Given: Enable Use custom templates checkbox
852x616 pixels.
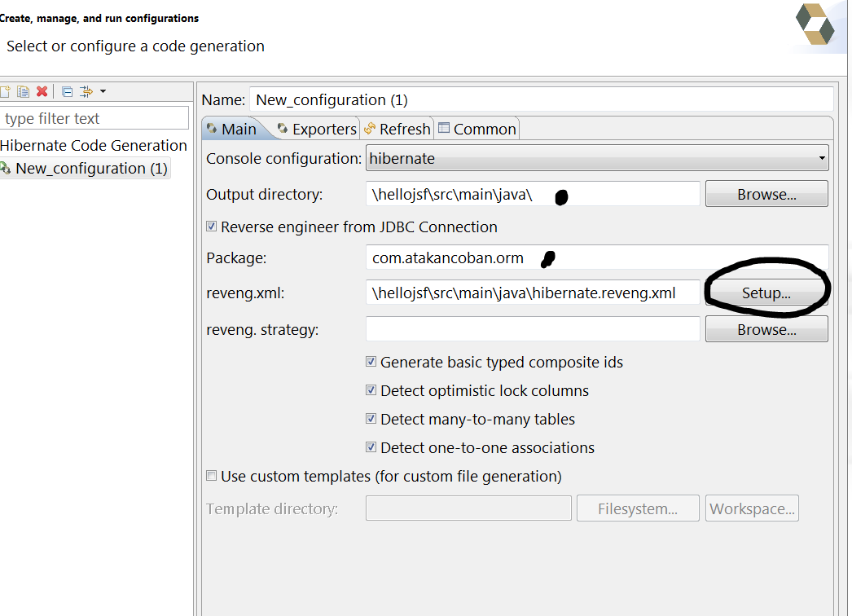Looking at the screenshot, I should point(211,477).
